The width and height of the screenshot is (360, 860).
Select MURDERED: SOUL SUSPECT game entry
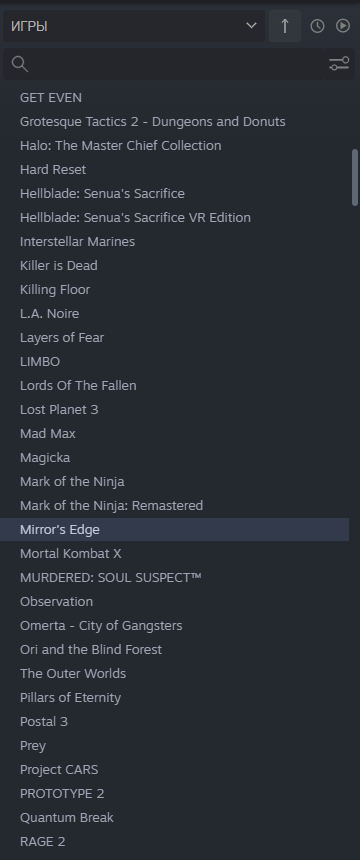[175, 578]
